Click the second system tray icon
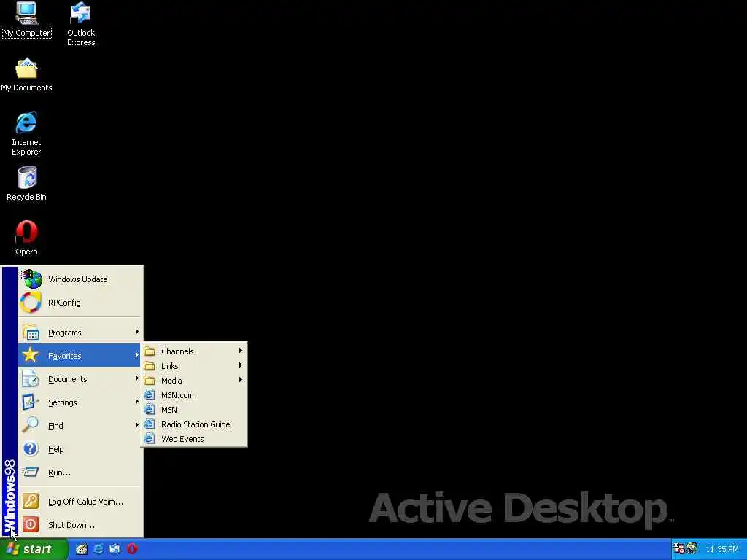 click(692, 548)
